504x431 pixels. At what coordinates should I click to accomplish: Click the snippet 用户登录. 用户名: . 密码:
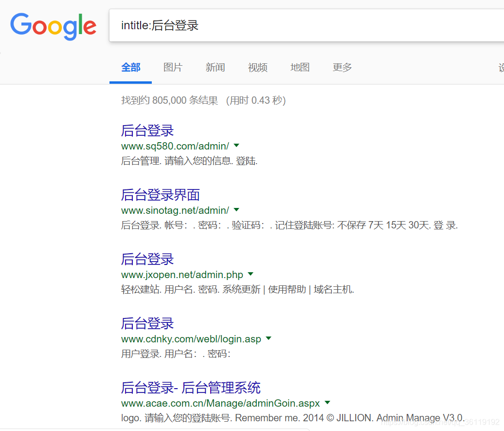(176, 354)
